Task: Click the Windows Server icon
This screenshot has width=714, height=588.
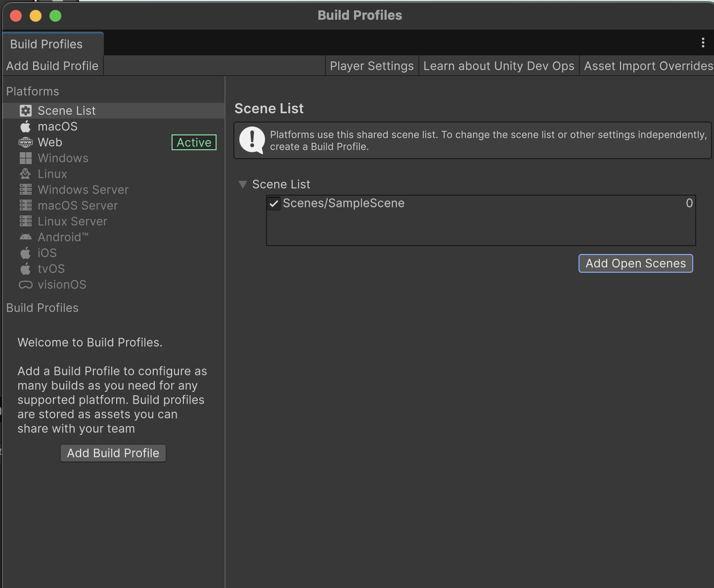Action: pyautogui.click(x=26, y=190)
